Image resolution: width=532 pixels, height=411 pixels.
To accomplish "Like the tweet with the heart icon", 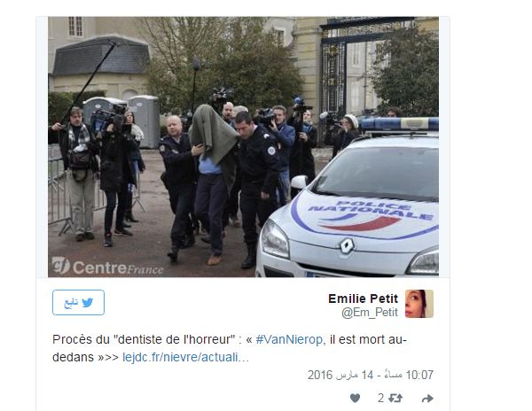I will (x=355, y=398).
